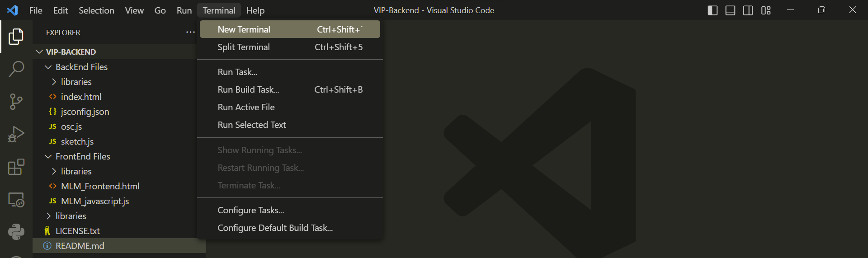Choose New Terminal from the menu
This screenshot has width=868, height=258.
pyautogui.click(x=290, y=29)
